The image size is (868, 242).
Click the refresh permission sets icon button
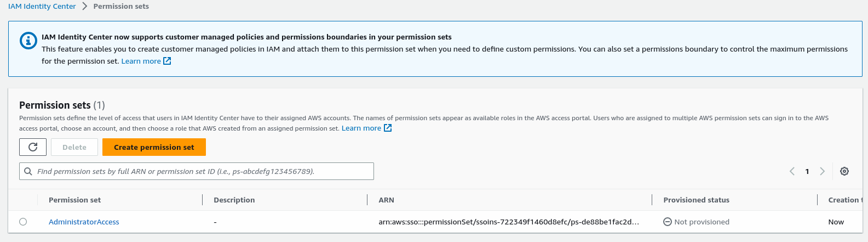pos(33,147)
